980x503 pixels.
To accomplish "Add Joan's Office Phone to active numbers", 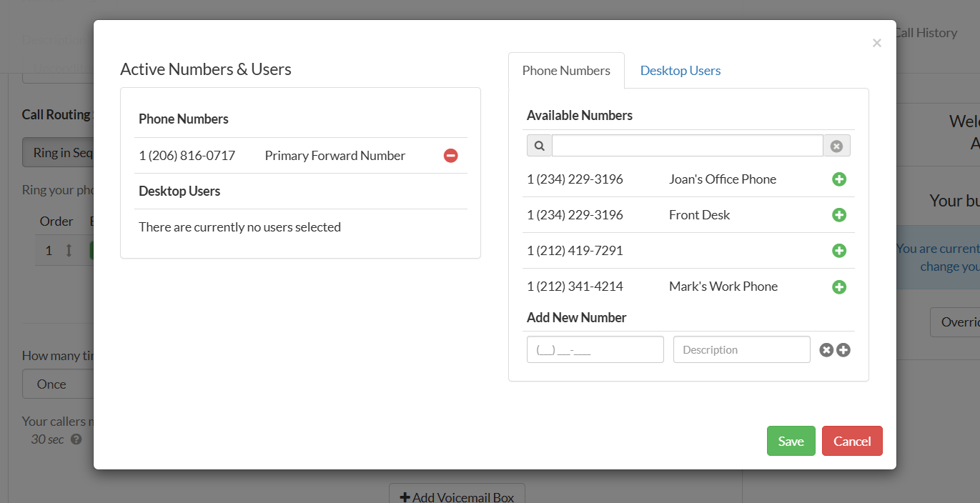I will coord(839,179).
